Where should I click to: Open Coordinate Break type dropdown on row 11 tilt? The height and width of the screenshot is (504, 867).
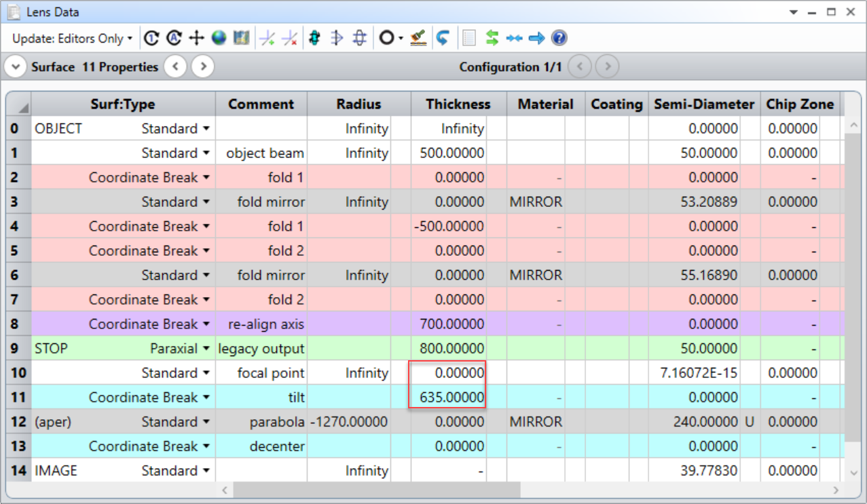[205, 398]
